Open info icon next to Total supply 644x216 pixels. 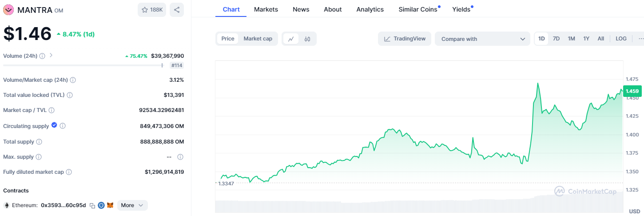39,142
